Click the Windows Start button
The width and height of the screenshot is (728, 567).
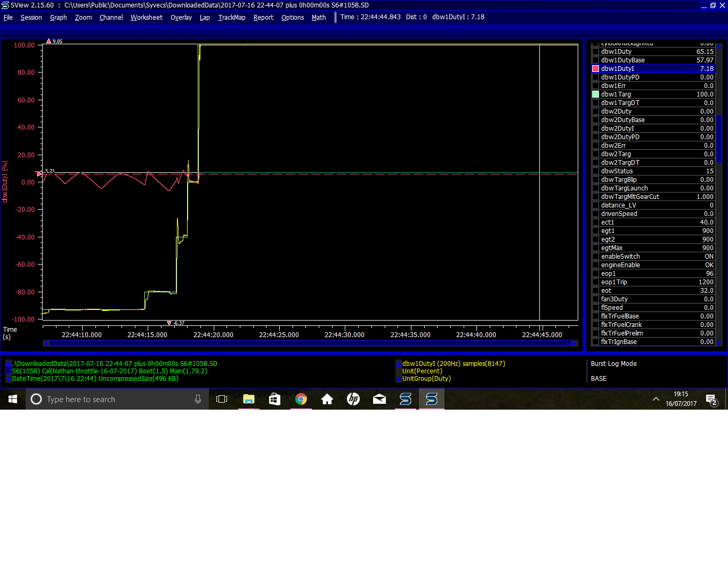pyautogui.click(x=13, y=399)
